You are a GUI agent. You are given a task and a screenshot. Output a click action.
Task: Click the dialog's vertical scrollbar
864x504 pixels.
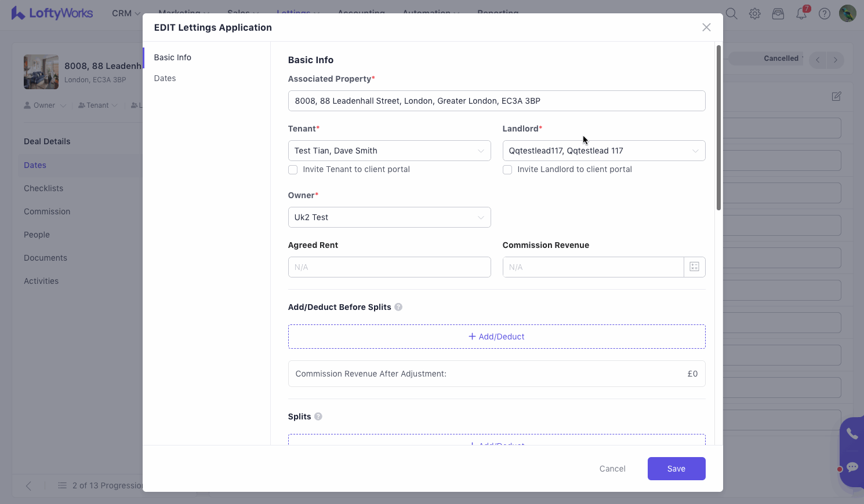pyautogui.click(x=718, y=127)
